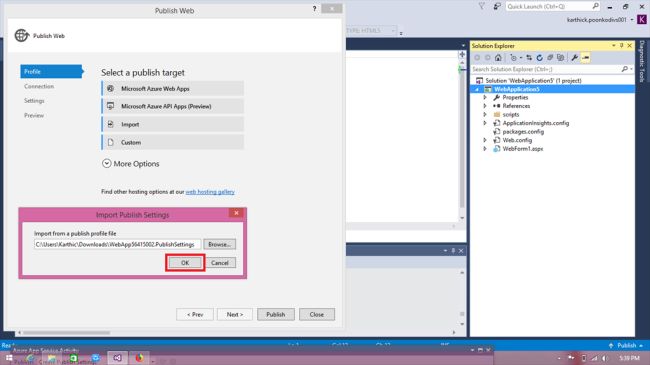650x365 pixels.
Task: Switch to the Settings step
Action: click(x=34, y=101)
